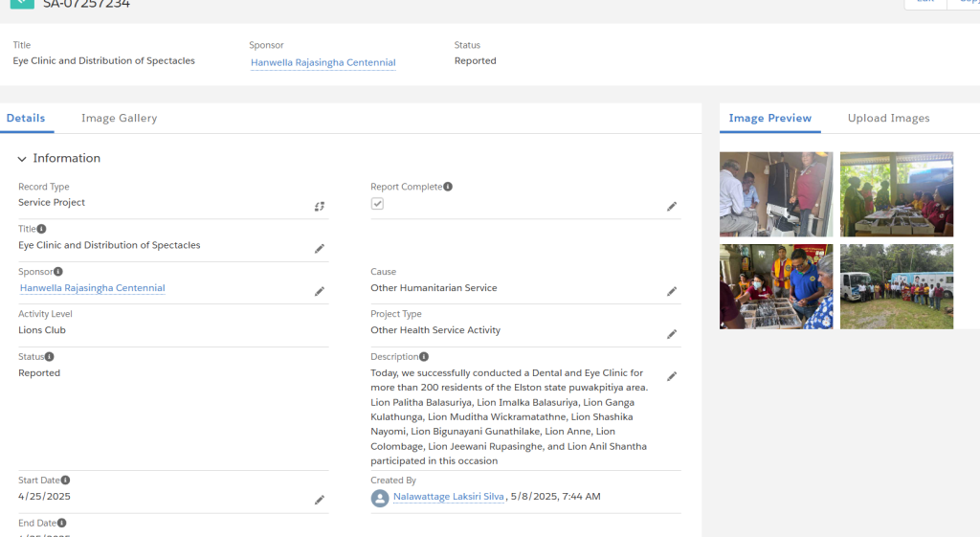Open the spectacles distribution crowd thumbnail
The height and width of the screenshot is (537, 980).
776,286
